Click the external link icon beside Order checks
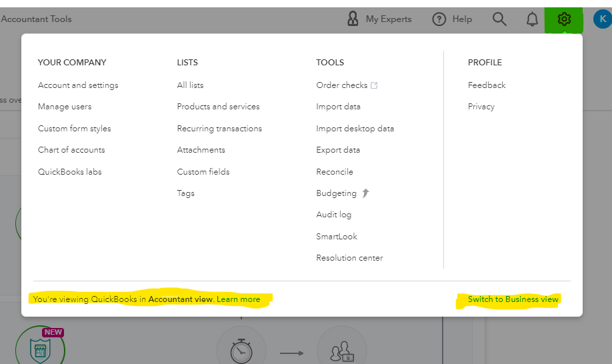Screen dimensions: 612x364 (374, 85)
